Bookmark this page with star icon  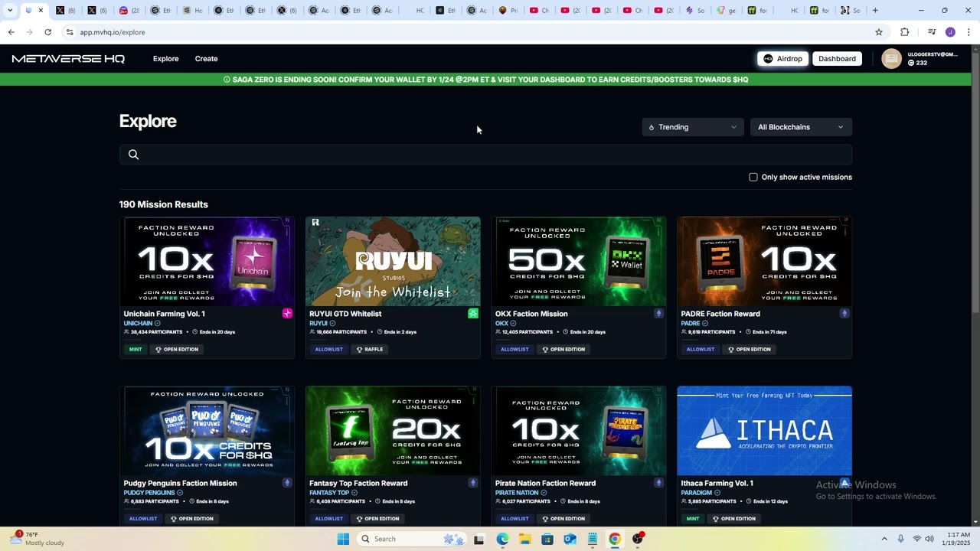pos(879,32)
